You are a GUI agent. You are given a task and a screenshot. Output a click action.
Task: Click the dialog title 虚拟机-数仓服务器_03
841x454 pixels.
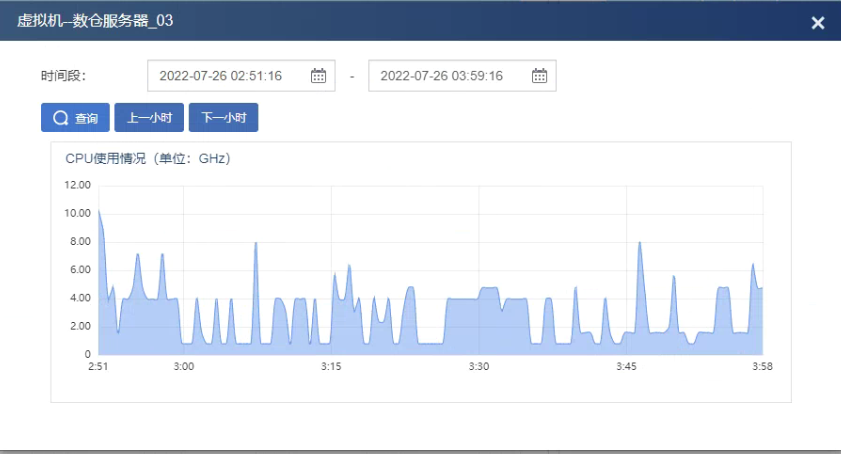pyautogui.click(x=88, y=21)
